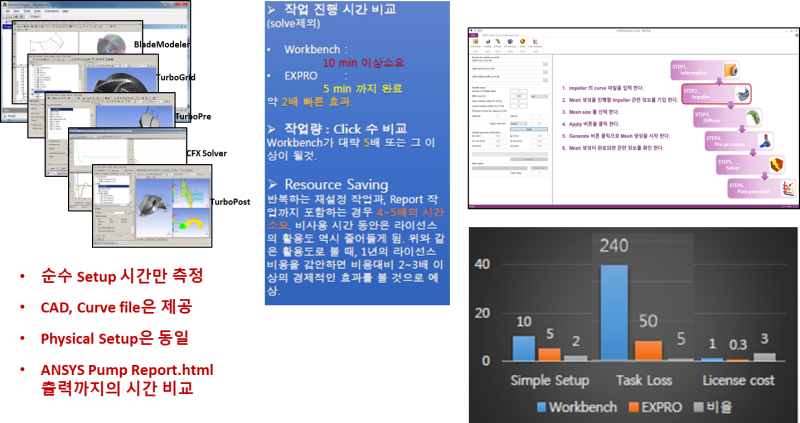
Task: Click the 'Simple Setup' axis label
Action: point(550,380)
